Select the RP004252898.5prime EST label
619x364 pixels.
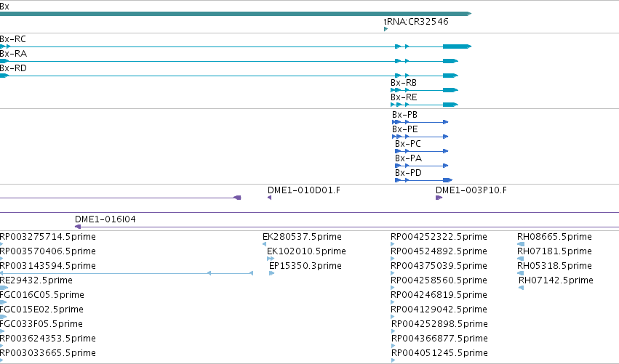point(439,324)
